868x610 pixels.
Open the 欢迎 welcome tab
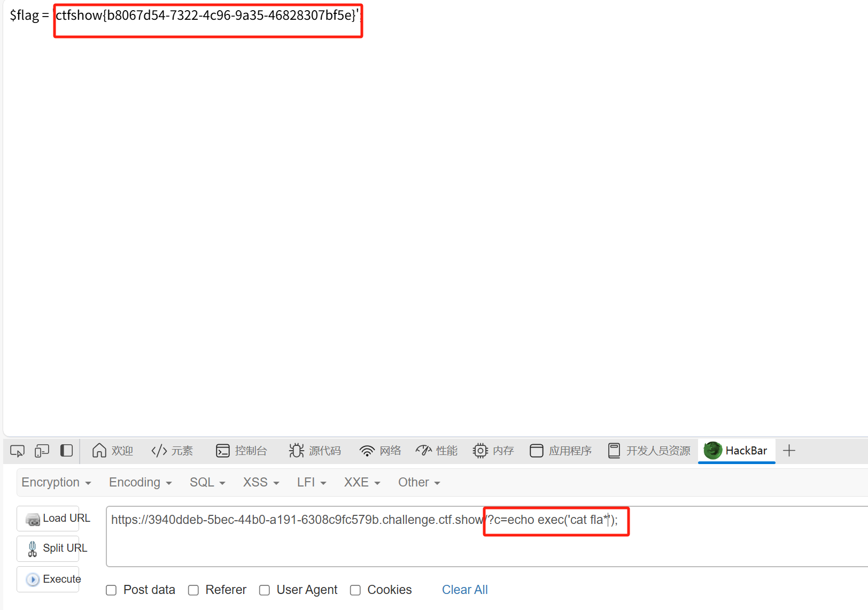click(112, 451)
